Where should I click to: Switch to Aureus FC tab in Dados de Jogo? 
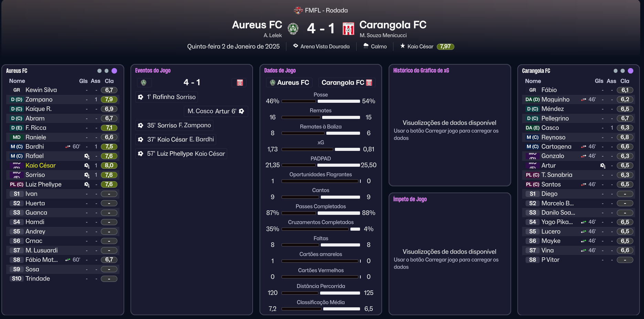289,82
